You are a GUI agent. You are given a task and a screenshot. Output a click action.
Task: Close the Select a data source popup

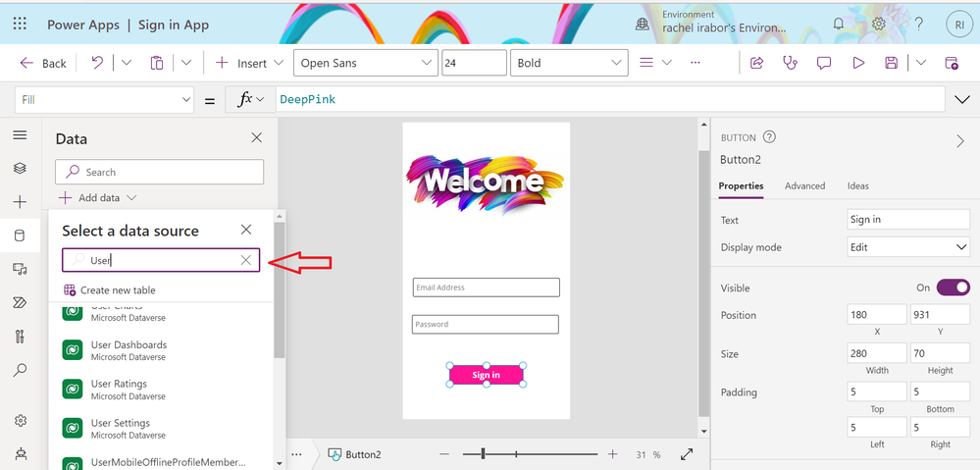click(246, 230)
